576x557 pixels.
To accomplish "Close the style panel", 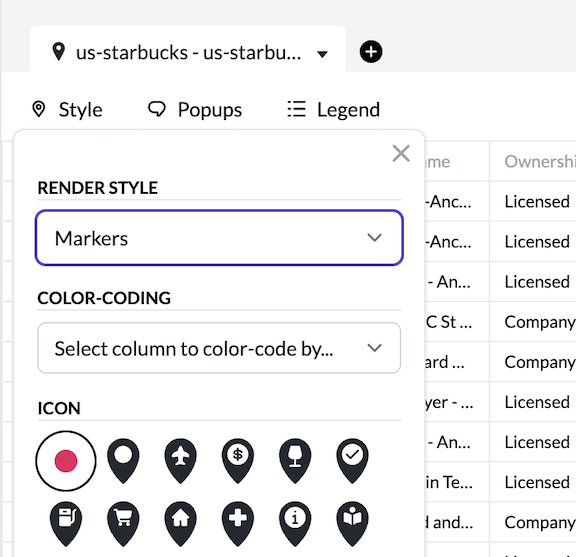I will (x=401, y=153).
